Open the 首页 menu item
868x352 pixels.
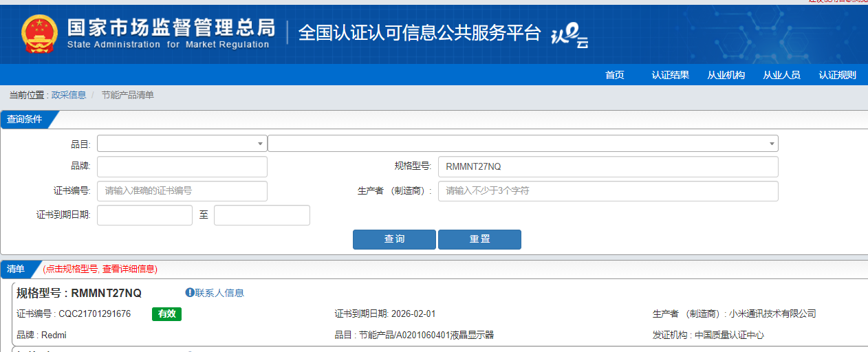(615, 76)
